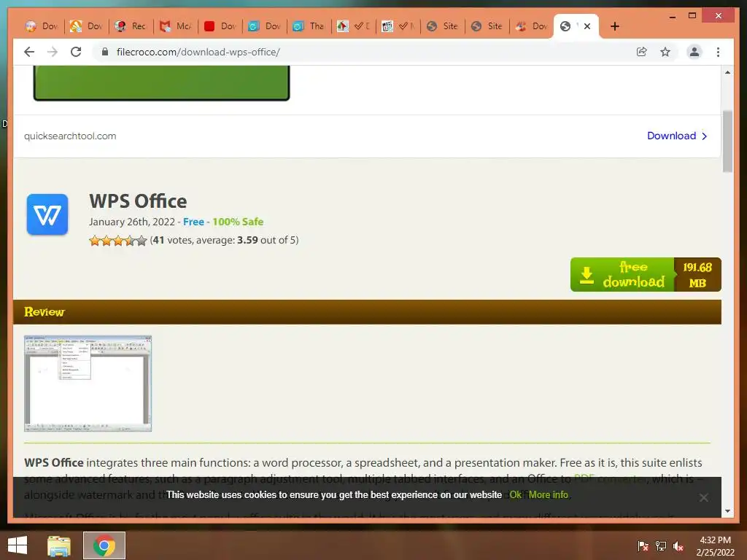Click the green advertisement banner
747x560 pixels.
[x=161, y=83]
